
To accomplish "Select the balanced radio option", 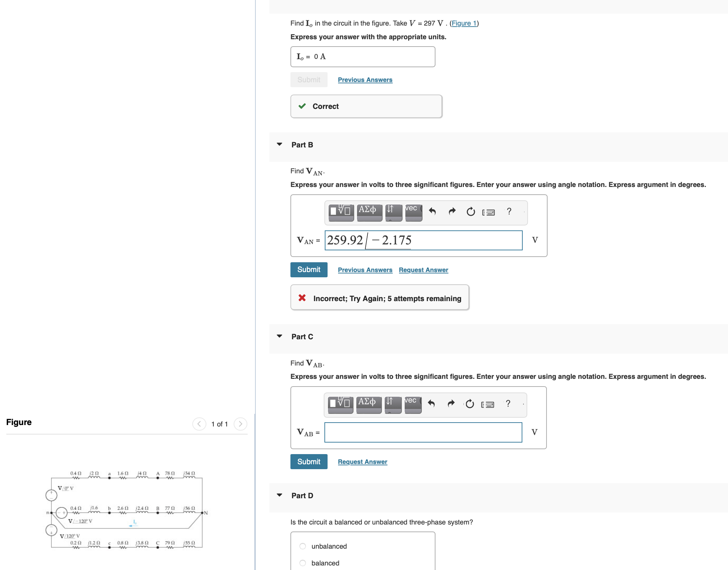I will 303,563.
